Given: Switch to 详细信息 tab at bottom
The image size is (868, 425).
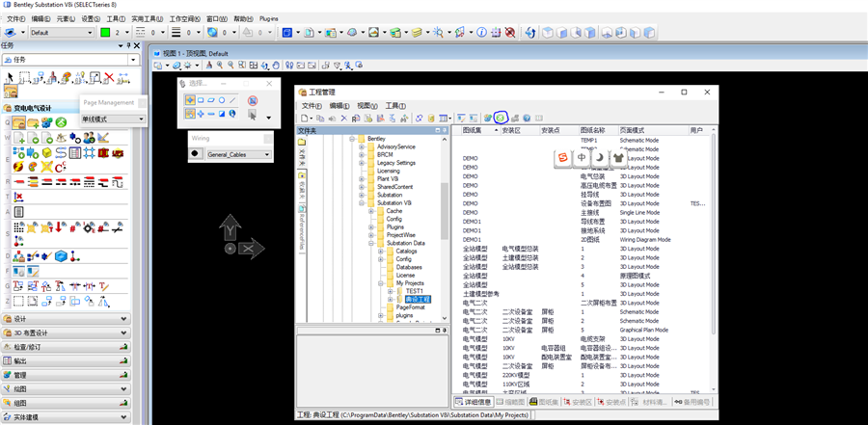Looking at the screenshot, I should tap(471, 402).
